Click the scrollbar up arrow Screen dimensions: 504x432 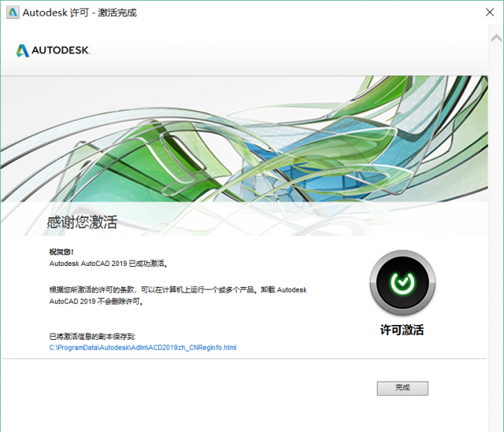(x=496, y=38)
